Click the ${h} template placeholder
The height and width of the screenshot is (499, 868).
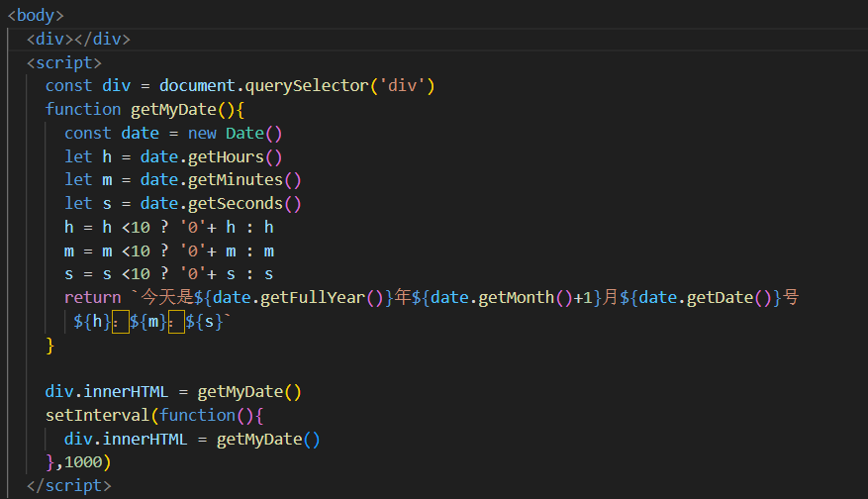[x=92, y=322]
